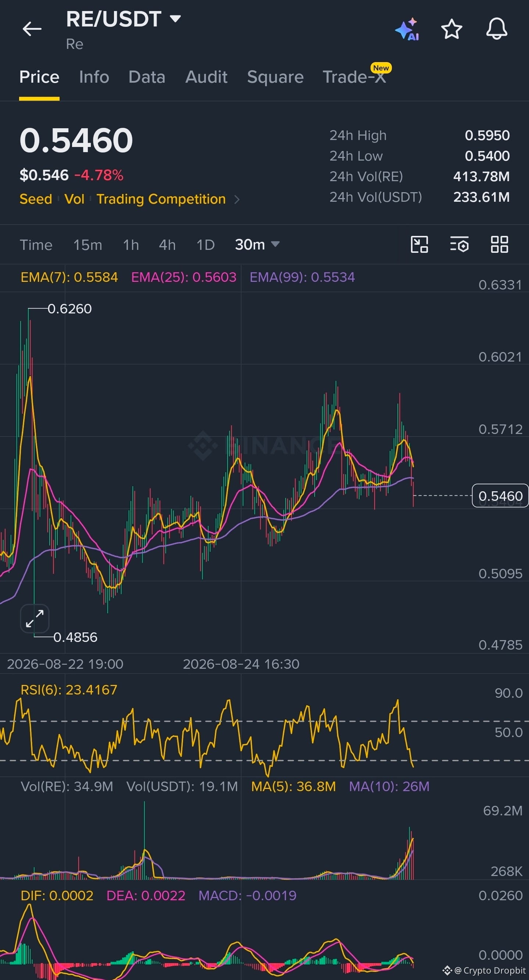Select the 4h interval
529x980 pixels.
tap(167, 245)
